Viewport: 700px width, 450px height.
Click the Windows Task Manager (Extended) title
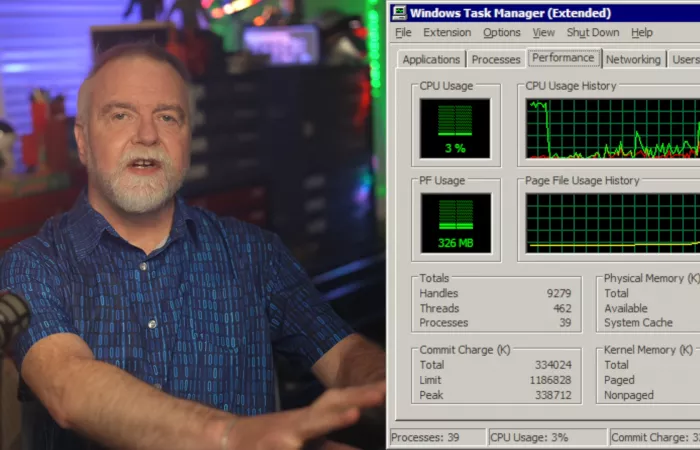(510, 13)
